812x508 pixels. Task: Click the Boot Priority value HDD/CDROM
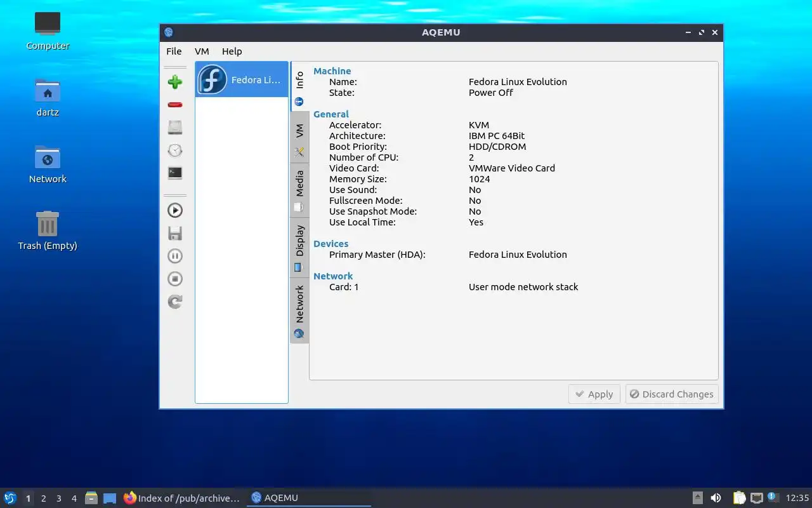(x=497, y=147)
